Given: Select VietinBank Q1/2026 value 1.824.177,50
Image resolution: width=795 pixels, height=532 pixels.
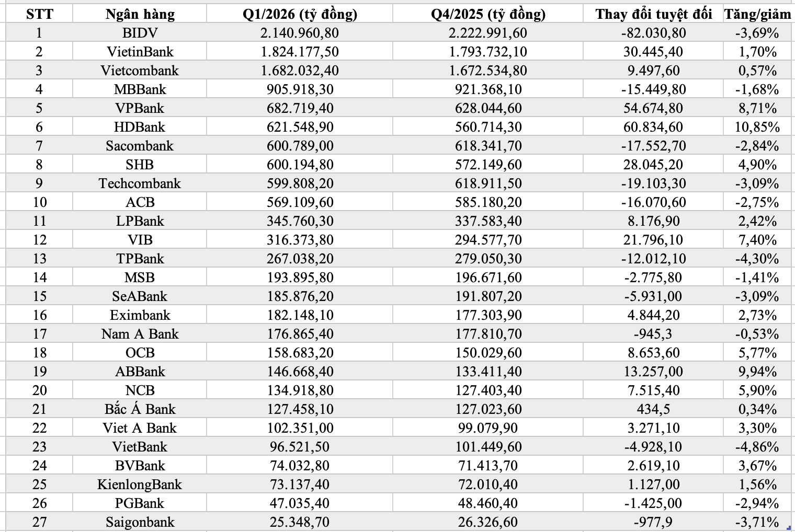Looking at the screenshot, I should tap(300, 52).
